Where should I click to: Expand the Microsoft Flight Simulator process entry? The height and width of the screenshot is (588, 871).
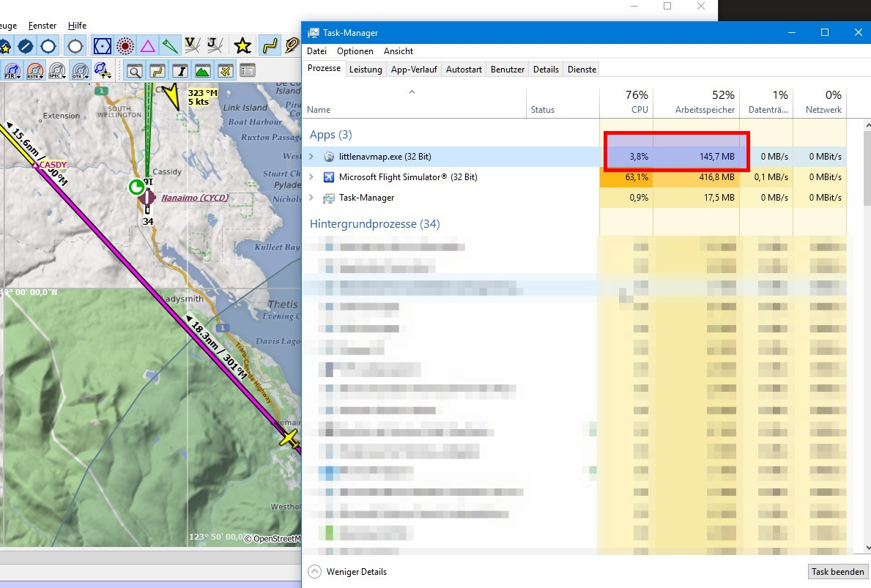pyautogui.click(x=310, y=176)
